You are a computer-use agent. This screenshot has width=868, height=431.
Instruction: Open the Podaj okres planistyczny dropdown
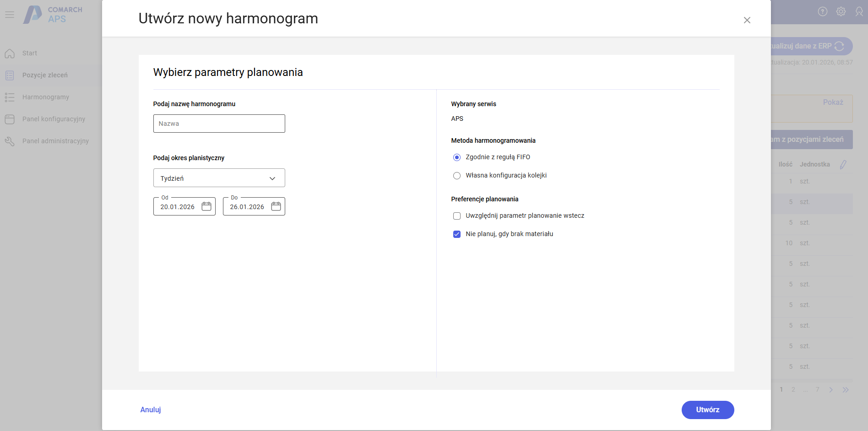tap(219, 178)
